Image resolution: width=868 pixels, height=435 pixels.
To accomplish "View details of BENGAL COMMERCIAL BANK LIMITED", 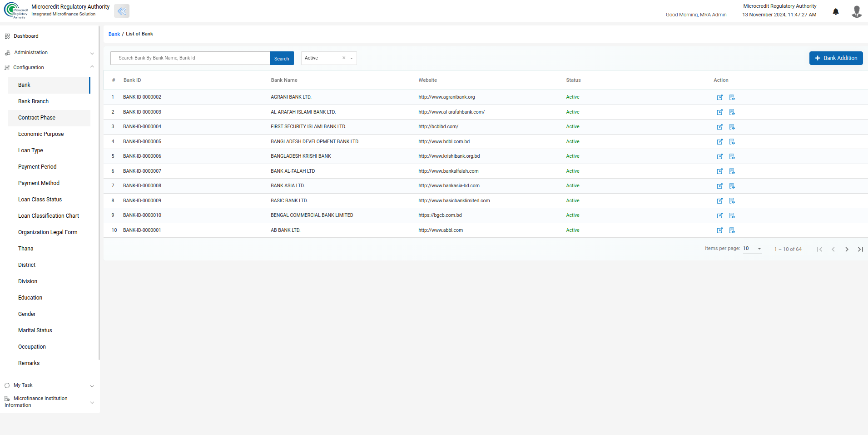I will pyautogui.click(x=732, y=215).
